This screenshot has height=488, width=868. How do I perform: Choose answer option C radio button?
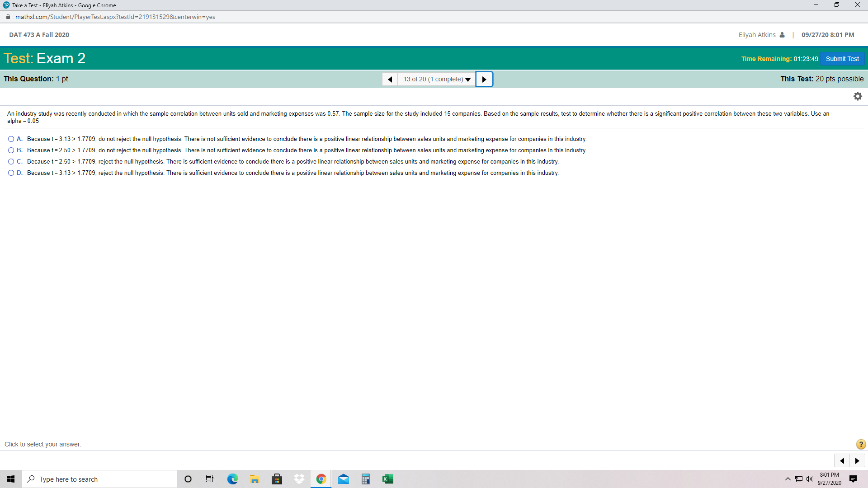click(11, 162)
